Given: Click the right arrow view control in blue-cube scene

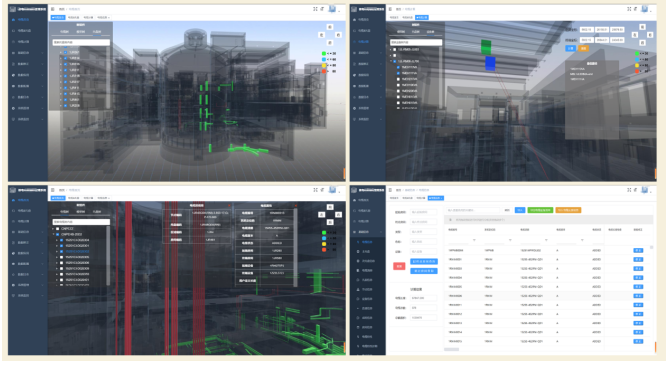Looking at the screenshot, I should pos(650,35).
